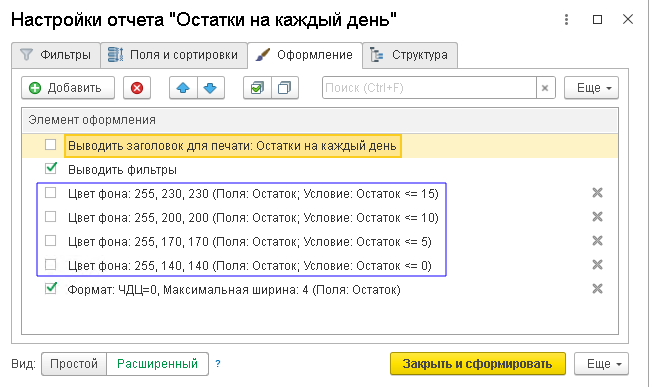This screenshot has width=649, height=387.
Task: Select the 'Оформление' tab
Action: point(305,55)
